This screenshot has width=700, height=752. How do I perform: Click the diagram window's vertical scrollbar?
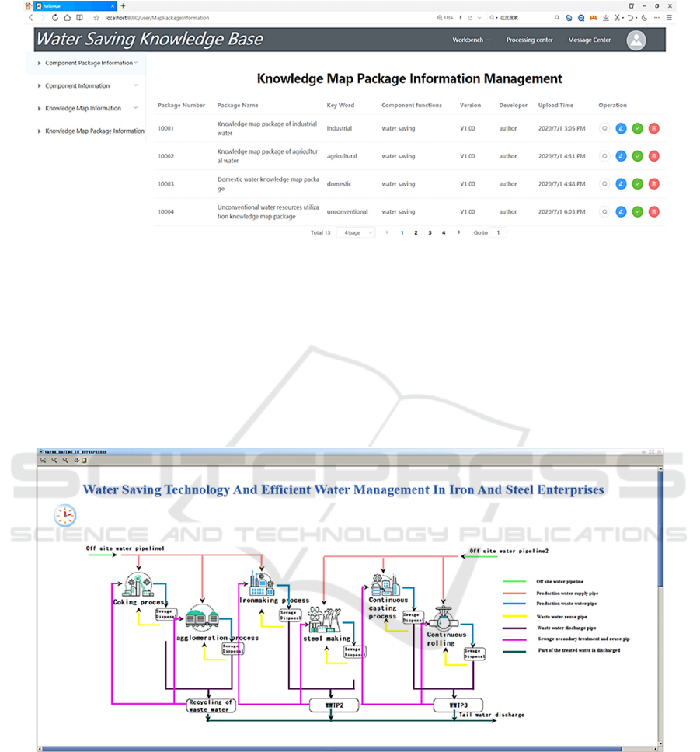point(660,544)
